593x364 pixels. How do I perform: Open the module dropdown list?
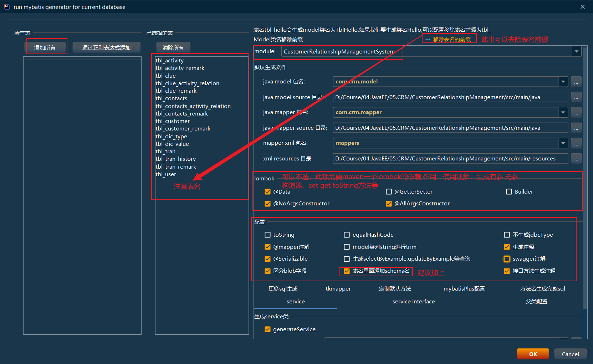pyautogui.click(x=576, y=52)
